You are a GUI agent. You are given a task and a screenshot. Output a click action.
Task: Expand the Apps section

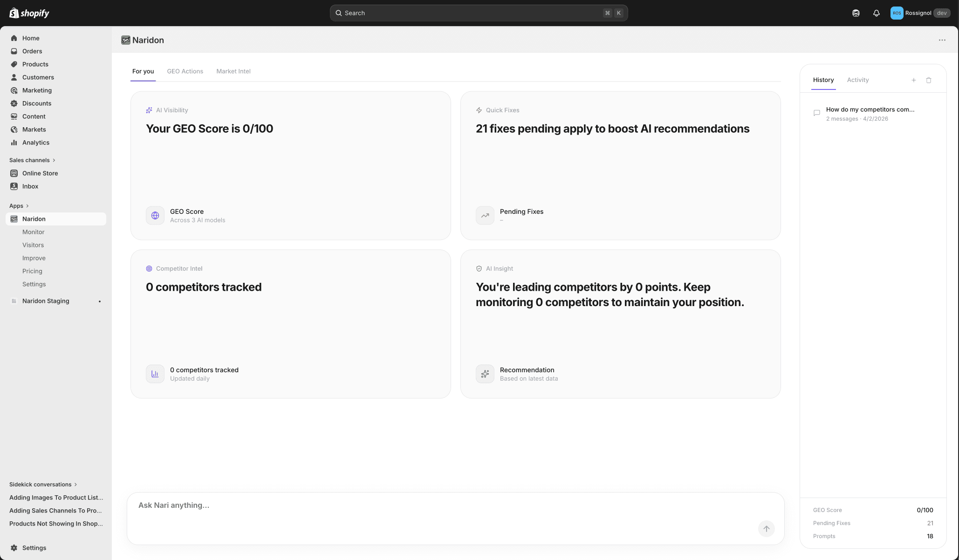[x=18, y=205]
